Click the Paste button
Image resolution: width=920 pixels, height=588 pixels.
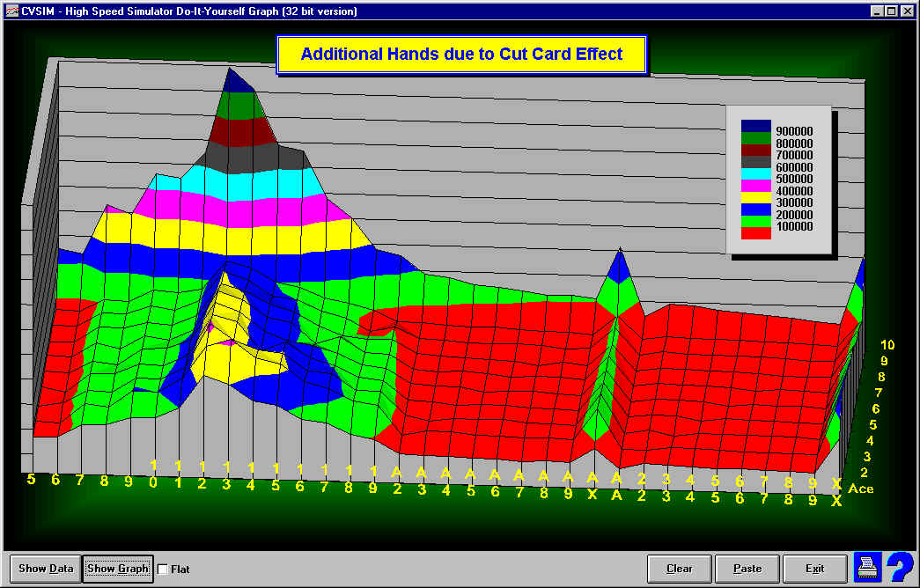(747, 569)
